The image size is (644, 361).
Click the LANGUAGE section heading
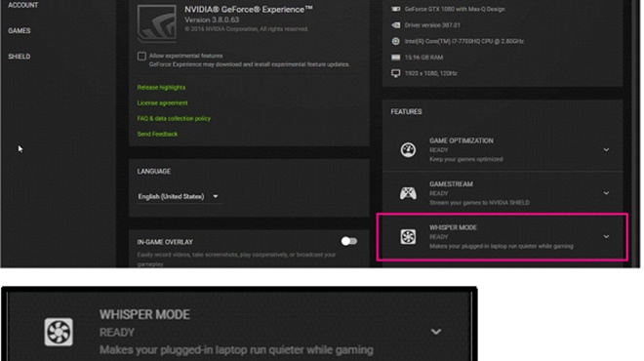[153, 172]
